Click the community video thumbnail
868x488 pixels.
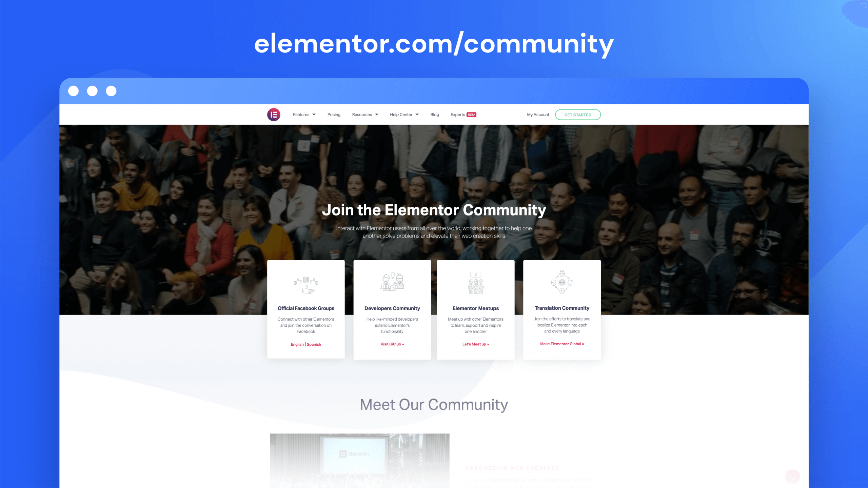(360, 462)
